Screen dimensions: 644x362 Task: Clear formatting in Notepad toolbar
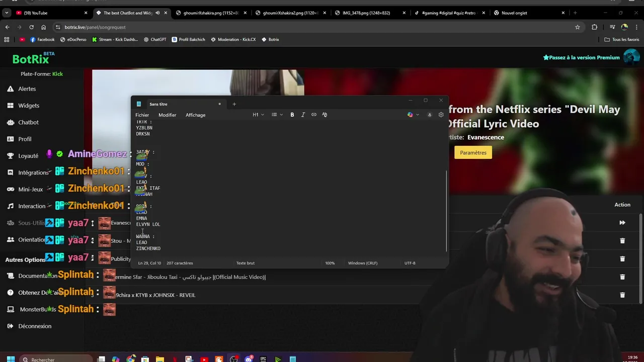(x=325, y=115)
